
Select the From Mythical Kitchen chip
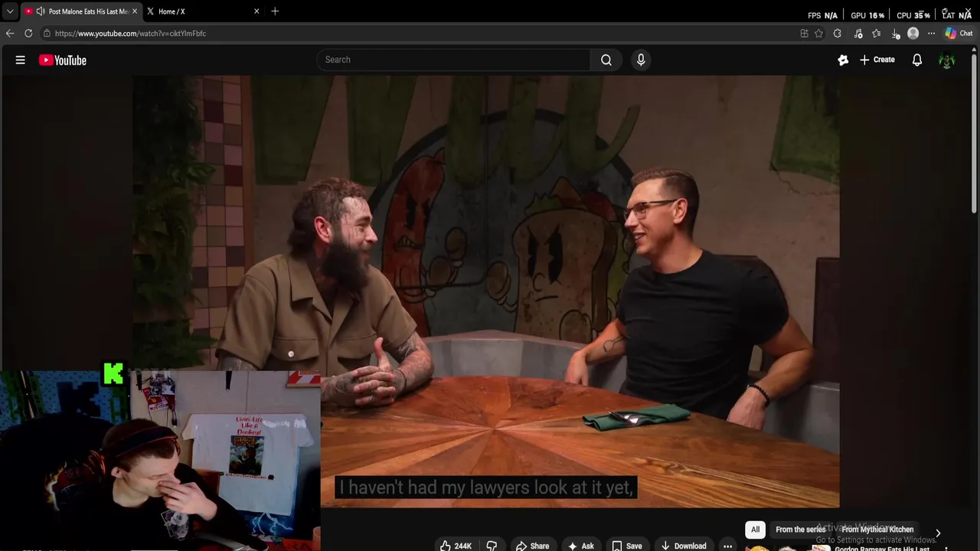pyautogui.click(x=877, y=530)
